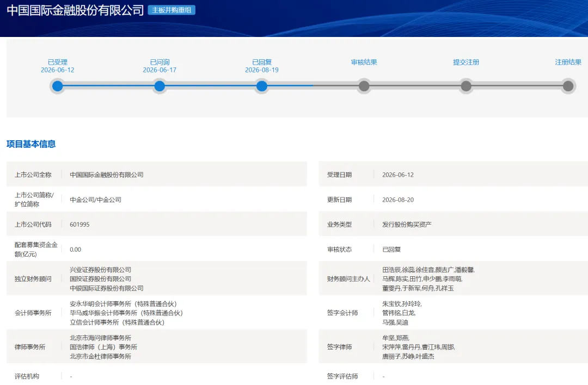
Task: Click the 审核结果 stage label
Action: tap(364, 62)
